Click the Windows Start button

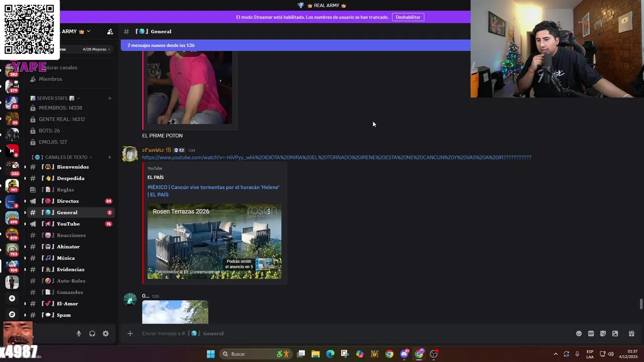coord(211,354)
